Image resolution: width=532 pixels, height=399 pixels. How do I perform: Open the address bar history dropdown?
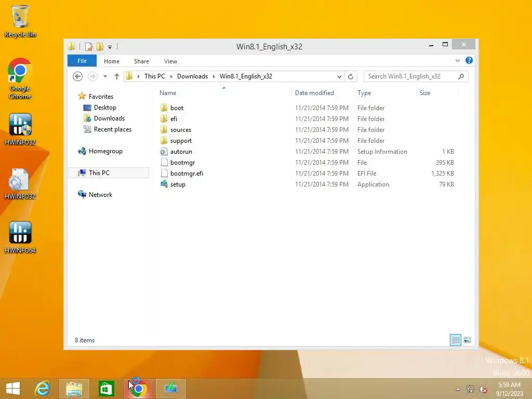click(339, 77)
